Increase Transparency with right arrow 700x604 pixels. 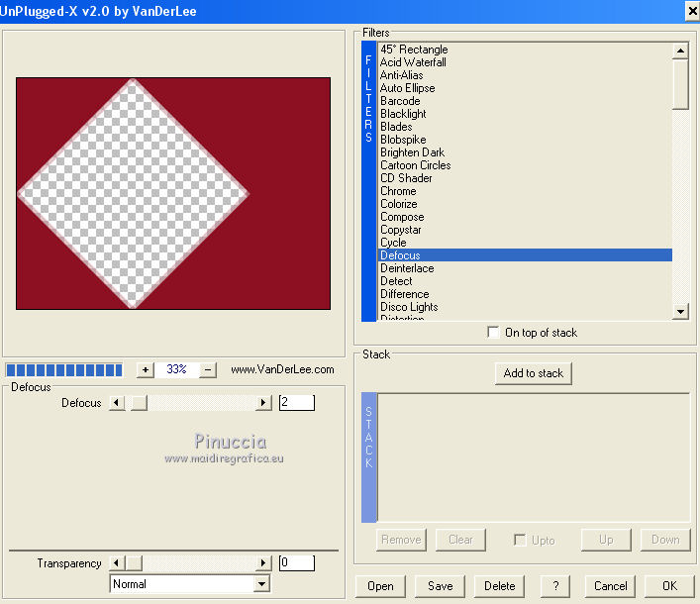[x=263, y=563]
